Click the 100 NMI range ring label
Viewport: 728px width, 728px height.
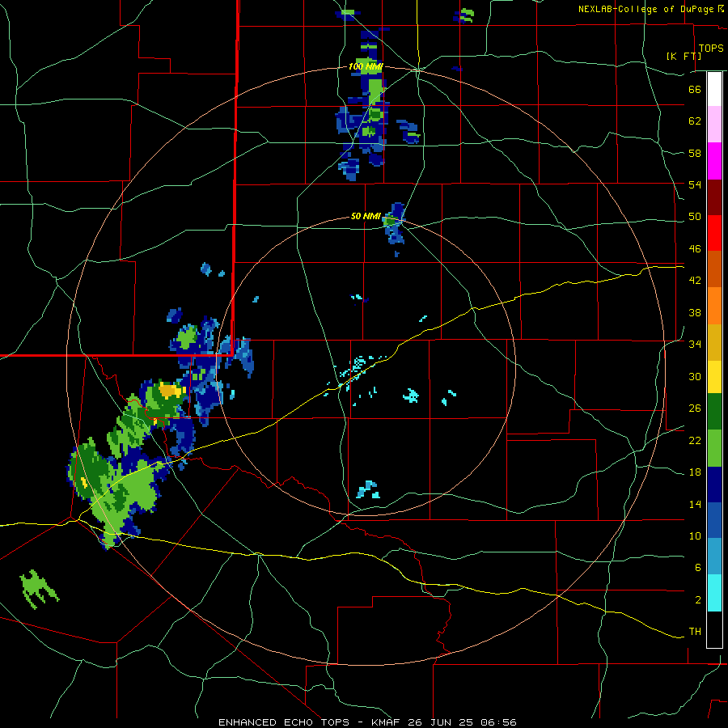[366, 67]
